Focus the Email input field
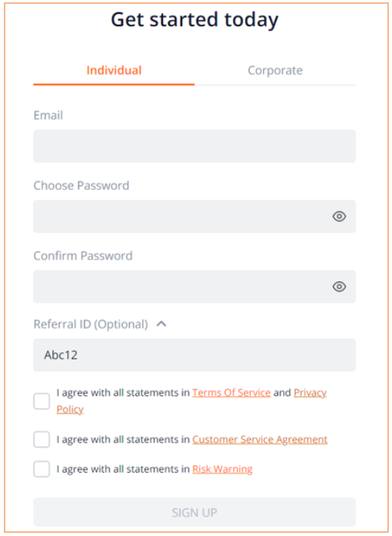This screenshot has width=392, height=536. point(194,146)
